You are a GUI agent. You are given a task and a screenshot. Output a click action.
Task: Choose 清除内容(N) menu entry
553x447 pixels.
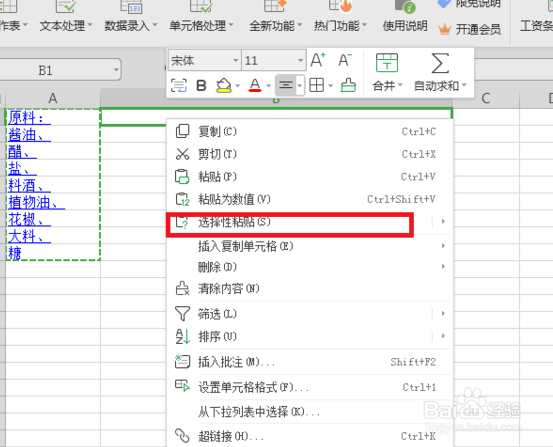(310, 289)
